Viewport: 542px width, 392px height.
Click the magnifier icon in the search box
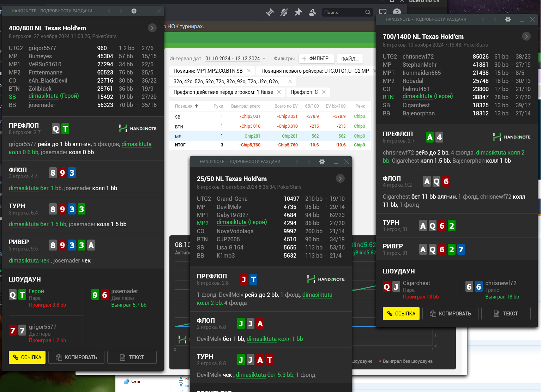click(368, 12)
